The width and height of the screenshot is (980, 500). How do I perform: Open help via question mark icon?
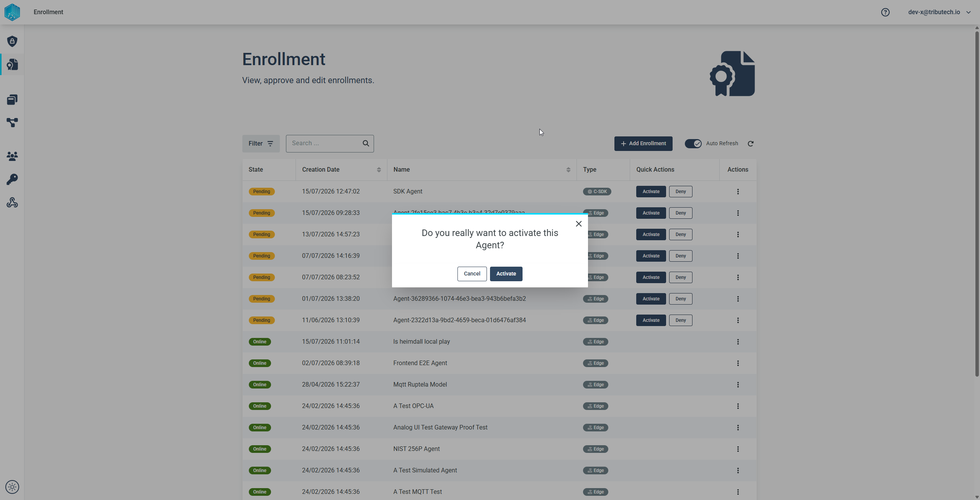click(885, 12)
